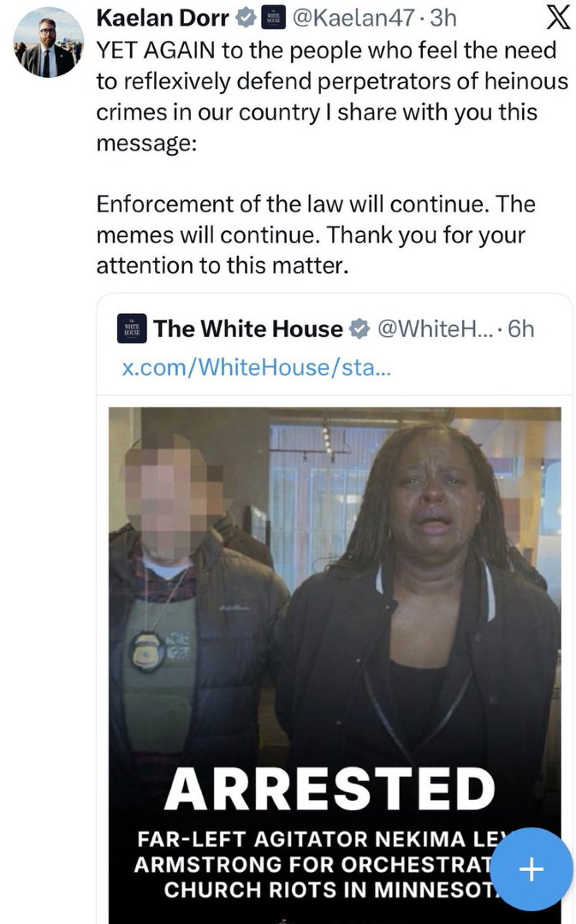This screenshot has height=924, width=576.
Task: Open the Kaelan Dorr display name
Action: coord(162,18)
